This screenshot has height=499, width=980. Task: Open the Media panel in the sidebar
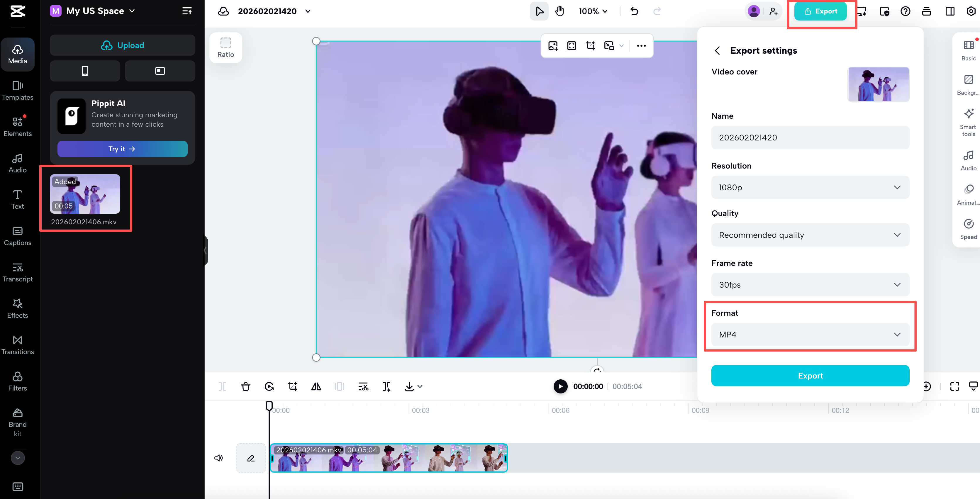point(18,53)
